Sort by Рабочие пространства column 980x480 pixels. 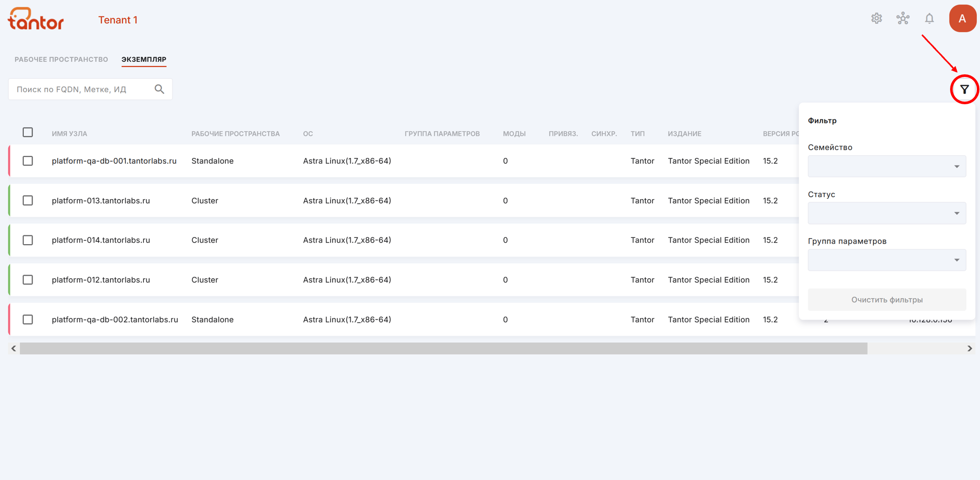[x=236, y=134]
